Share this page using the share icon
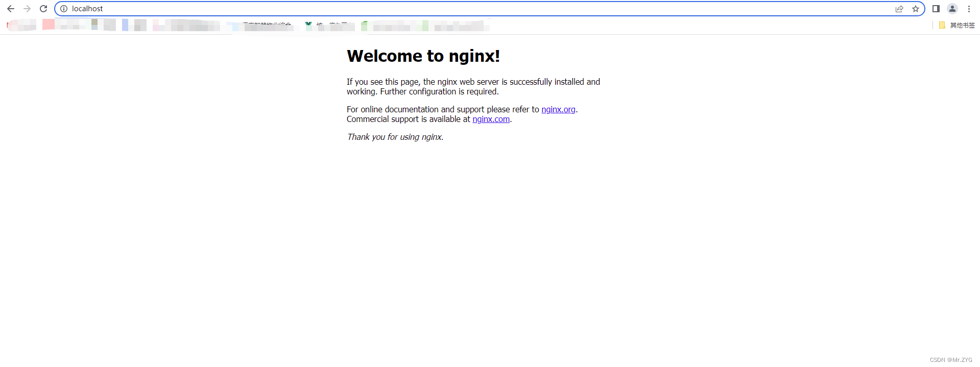 point(899,9)
